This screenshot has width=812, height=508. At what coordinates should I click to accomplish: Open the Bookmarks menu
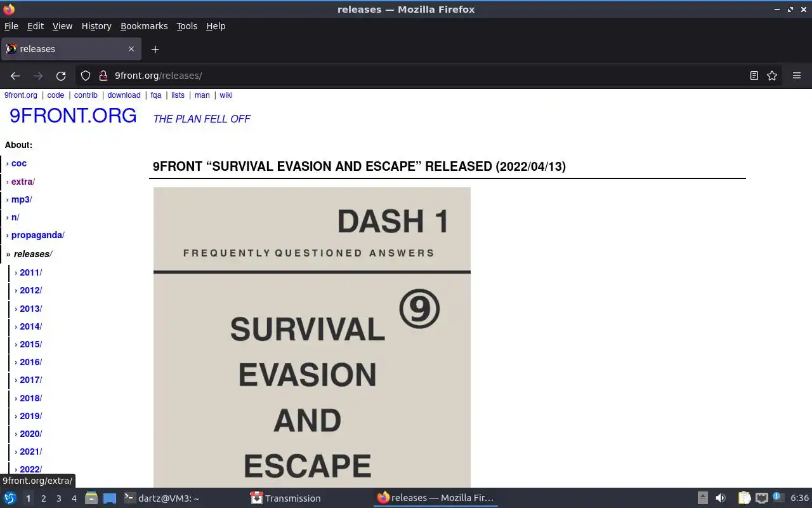click(144, 26)
